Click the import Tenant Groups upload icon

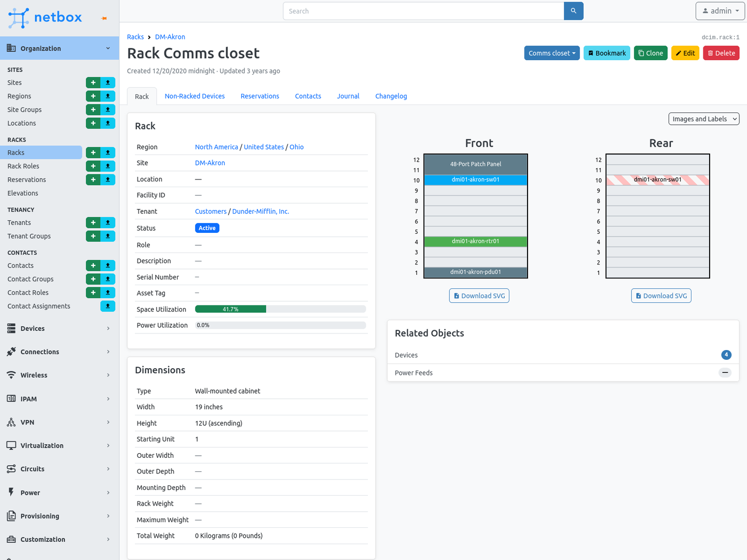pos(108,236)
